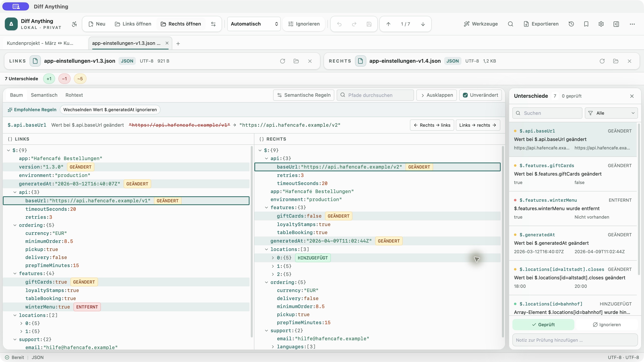Reload the right file app-einstellungen-v1.4.json
The height and width of the screenshot is (362, 644).
[602, 61]
